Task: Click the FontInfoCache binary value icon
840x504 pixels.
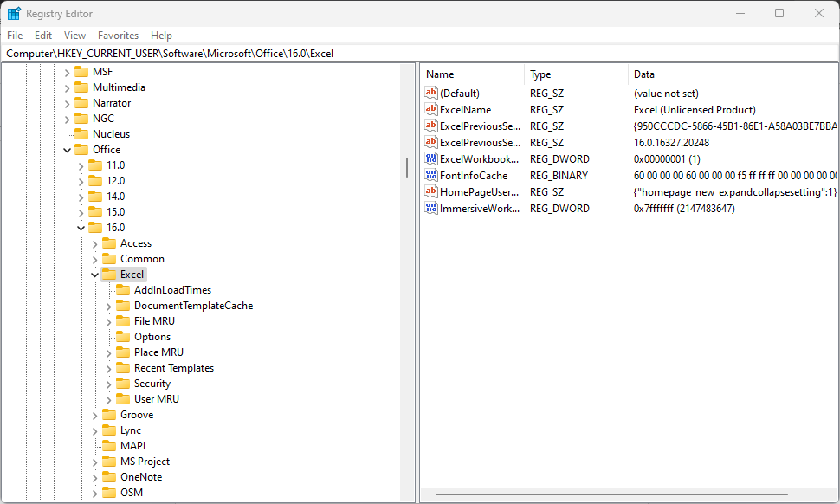Action: tap(430, 176)
